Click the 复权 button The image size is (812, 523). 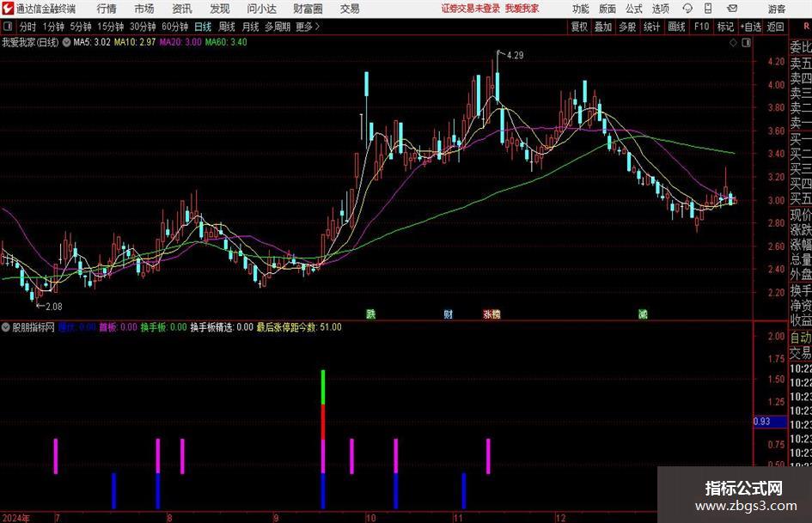click(579, 27)
